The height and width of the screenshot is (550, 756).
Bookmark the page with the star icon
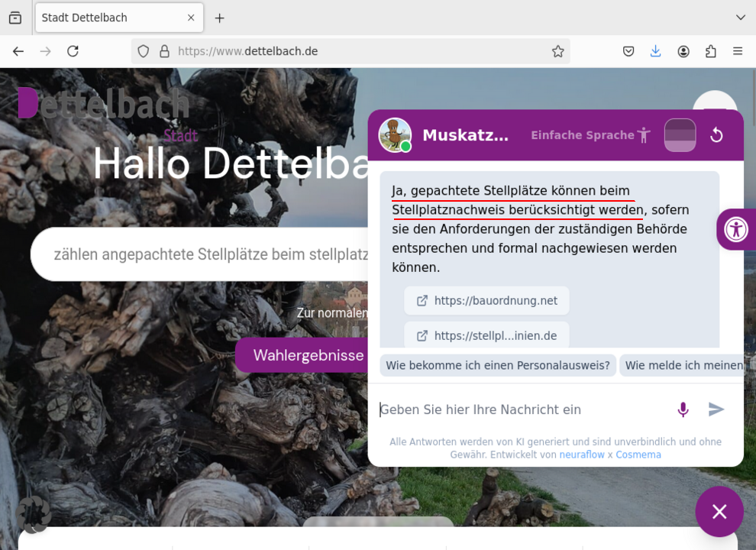[x=558, y=50]
